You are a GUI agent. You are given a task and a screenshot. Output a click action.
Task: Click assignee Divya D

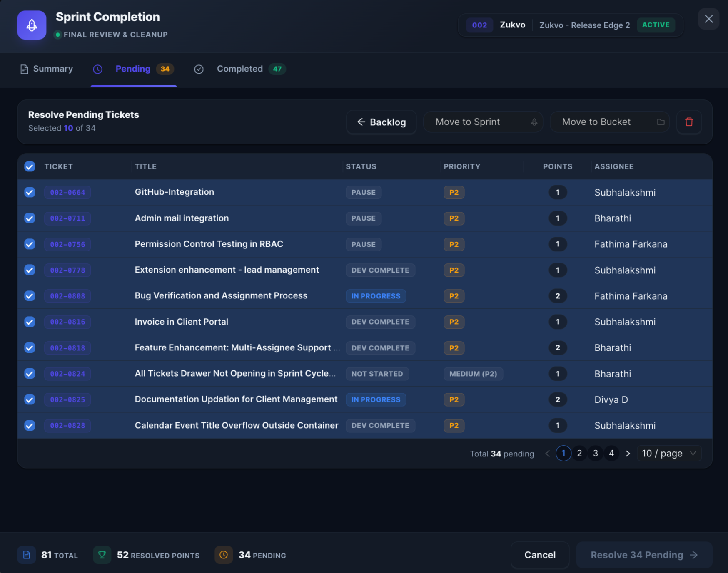tap(611, 399)
